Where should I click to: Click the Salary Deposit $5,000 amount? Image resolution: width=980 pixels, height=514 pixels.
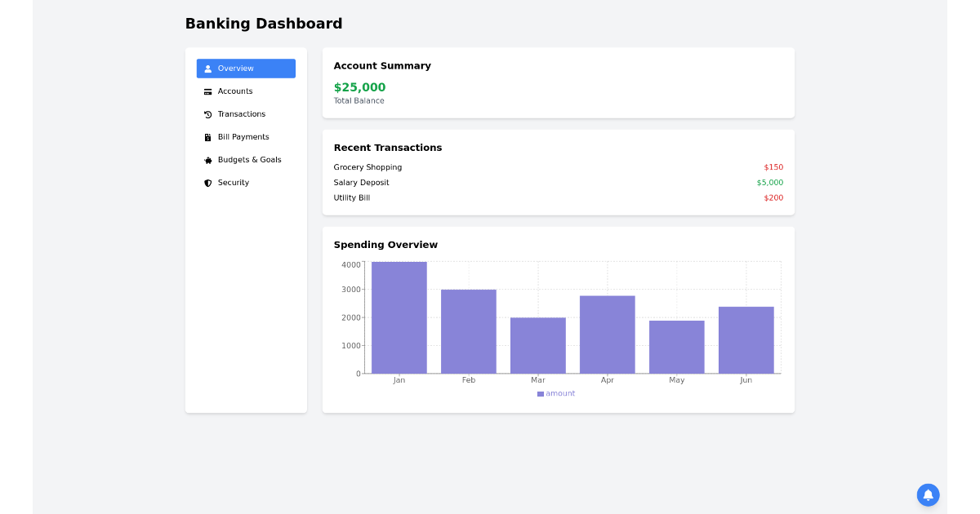pos(769,183)
